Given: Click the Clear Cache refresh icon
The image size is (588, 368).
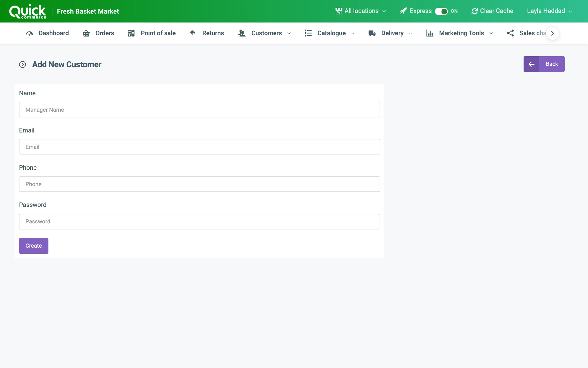Looking at the screenshot, I should (474, 11).
